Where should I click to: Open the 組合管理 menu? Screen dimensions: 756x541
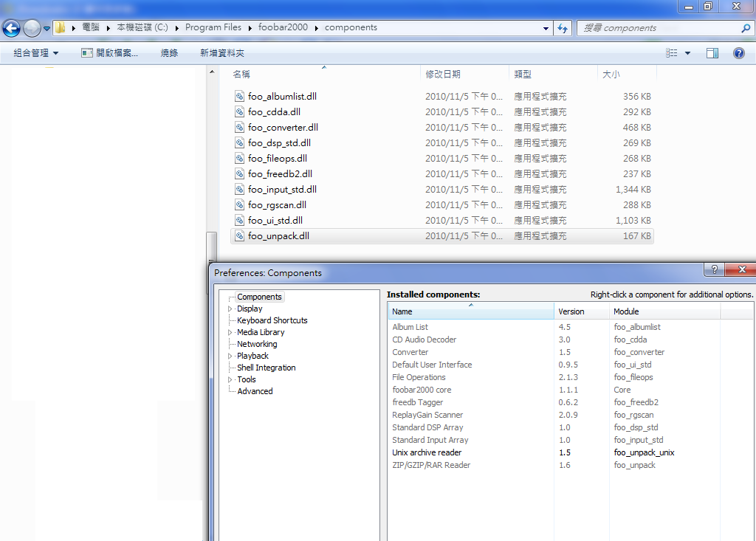click(x=36, y=53)
